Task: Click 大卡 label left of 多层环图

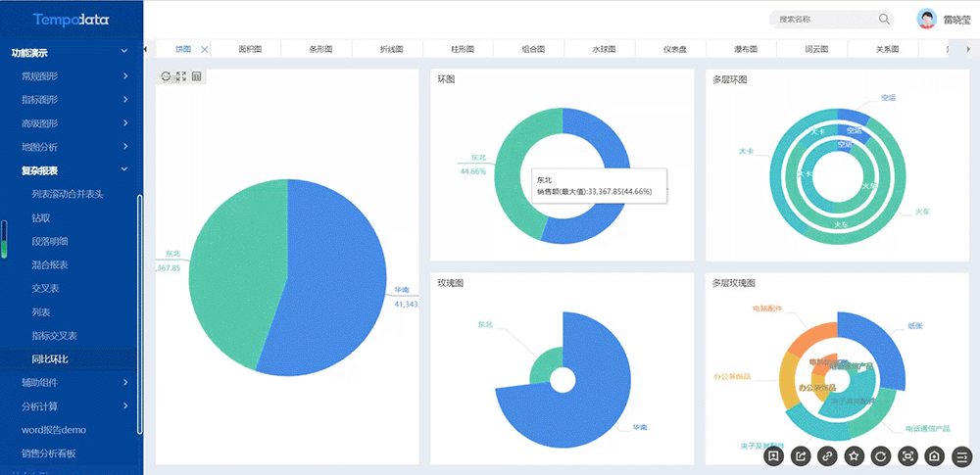Action: click(746, 151)
